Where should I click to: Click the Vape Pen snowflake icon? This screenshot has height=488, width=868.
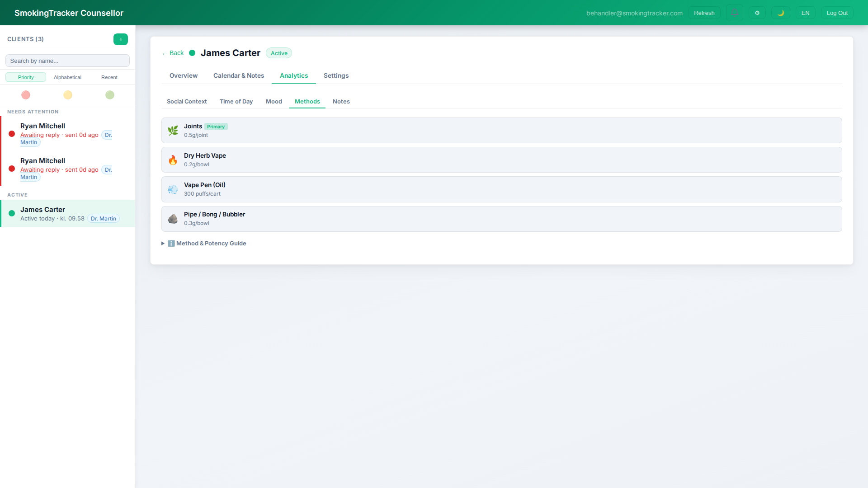(x=173, y=189)
